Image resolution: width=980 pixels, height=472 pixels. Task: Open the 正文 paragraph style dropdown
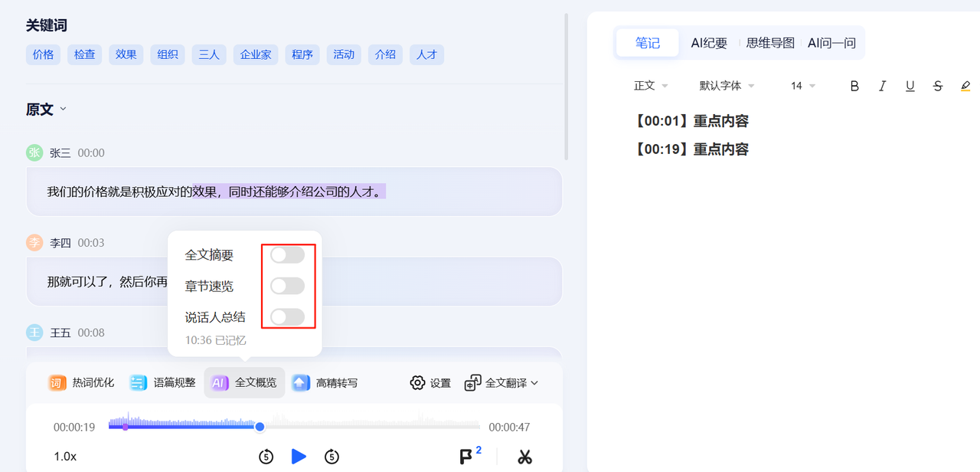point(651,86)
